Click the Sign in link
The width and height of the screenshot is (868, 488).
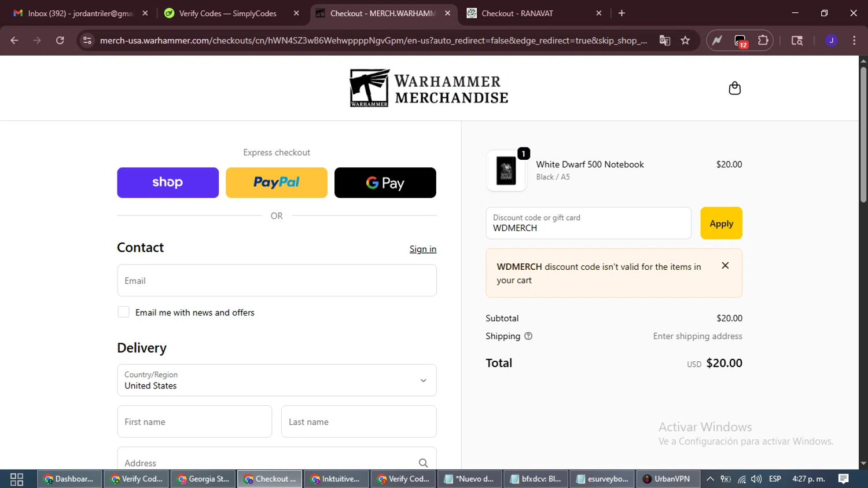click(x=423, y=249)
